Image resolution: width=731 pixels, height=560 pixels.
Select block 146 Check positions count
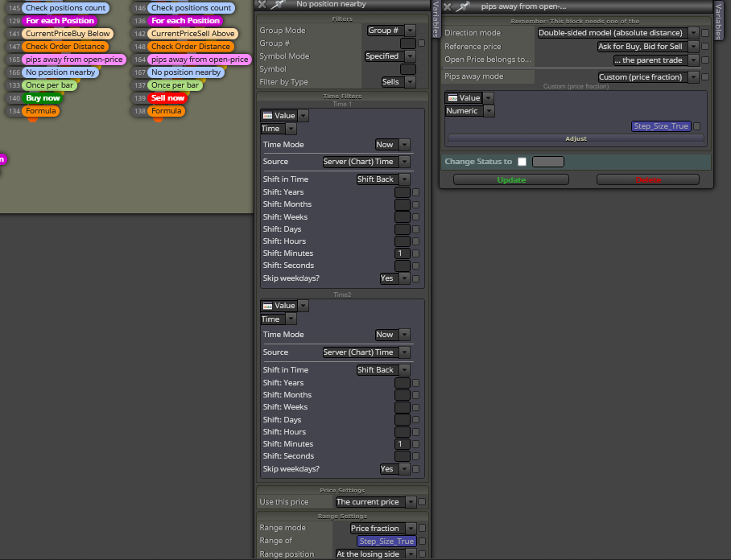[191, 8]
